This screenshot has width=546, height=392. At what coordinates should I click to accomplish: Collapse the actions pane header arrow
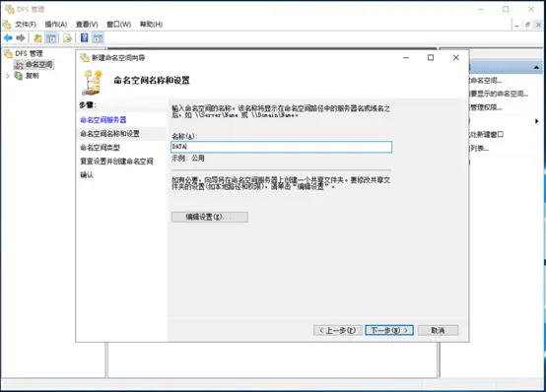pyautogui.click(x=536, y=67)
